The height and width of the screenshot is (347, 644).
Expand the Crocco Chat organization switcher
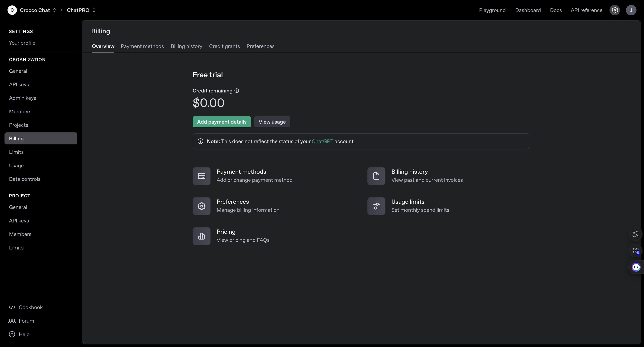[x=54, y=10]
